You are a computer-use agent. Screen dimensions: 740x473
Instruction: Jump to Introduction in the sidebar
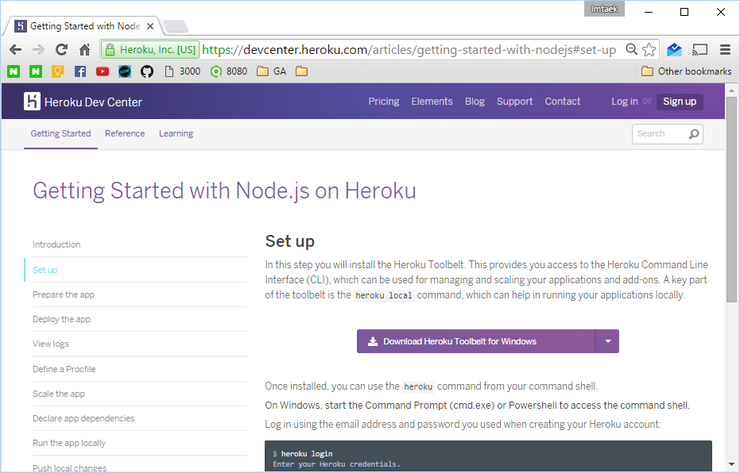[x=57, y=245]
